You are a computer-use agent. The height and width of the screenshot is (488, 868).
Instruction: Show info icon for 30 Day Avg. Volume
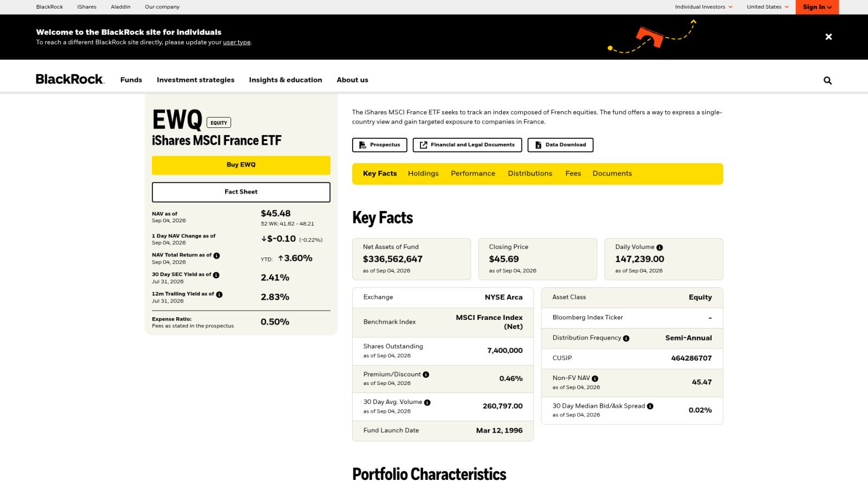pos(427,402)
